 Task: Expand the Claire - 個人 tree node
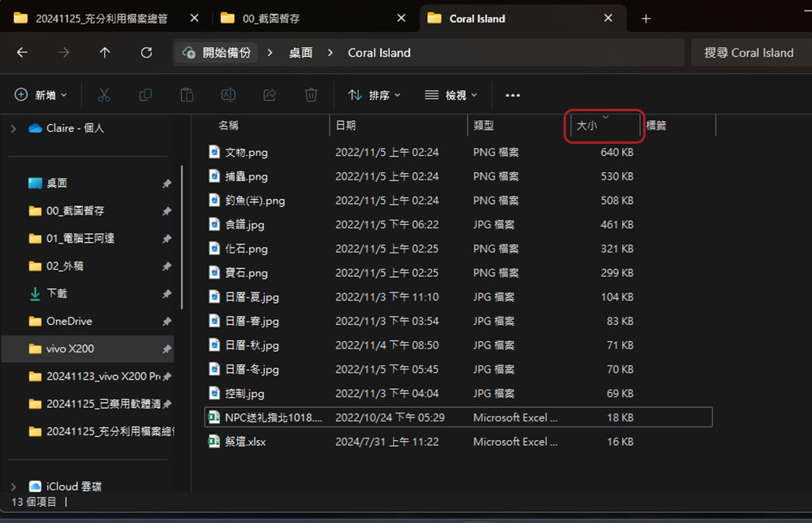pyautogui.click(x=14, y=128)
